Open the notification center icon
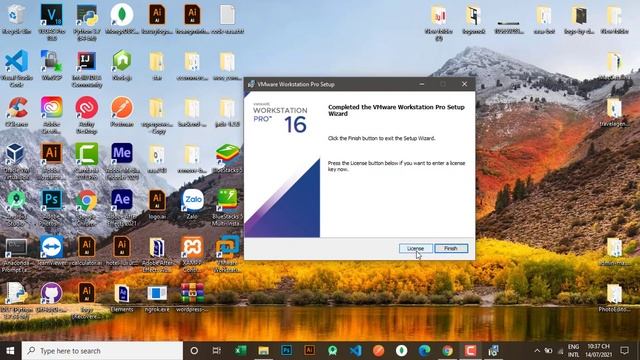The height and width of the screenshot is (360, 640). point(624,351)
